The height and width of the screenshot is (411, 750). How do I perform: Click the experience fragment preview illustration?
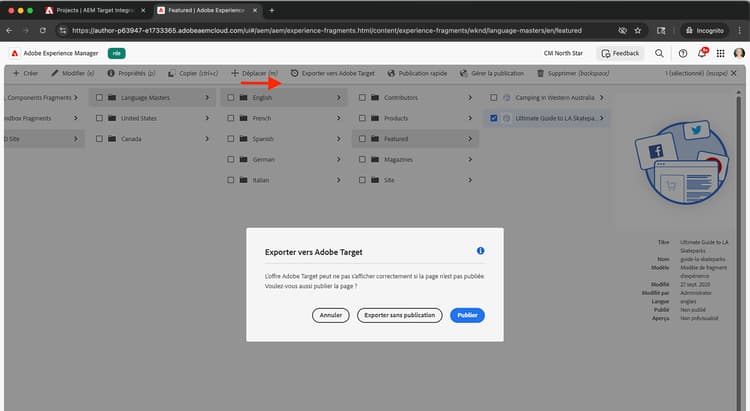coord(682,162)
